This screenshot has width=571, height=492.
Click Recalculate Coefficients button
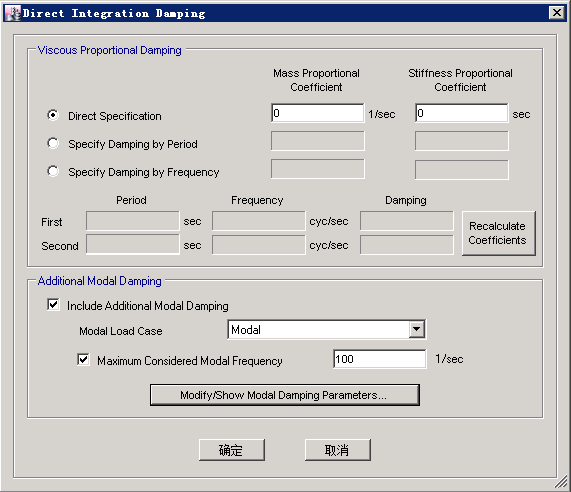pyautogui.click(x=499, y=233)
